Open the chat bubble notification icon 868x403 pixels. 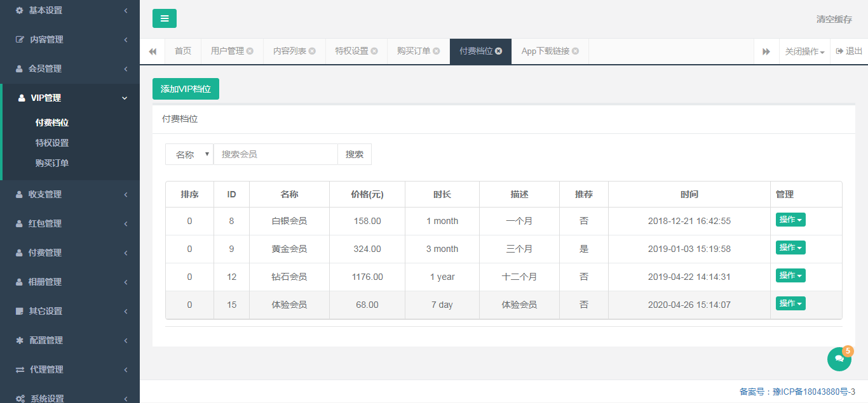click(839, 359)
